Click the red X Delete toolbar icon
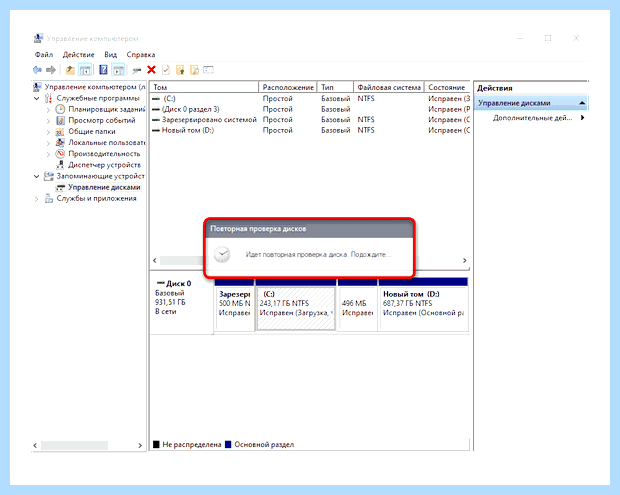The image size is (620, 495). tap(151, 70)
